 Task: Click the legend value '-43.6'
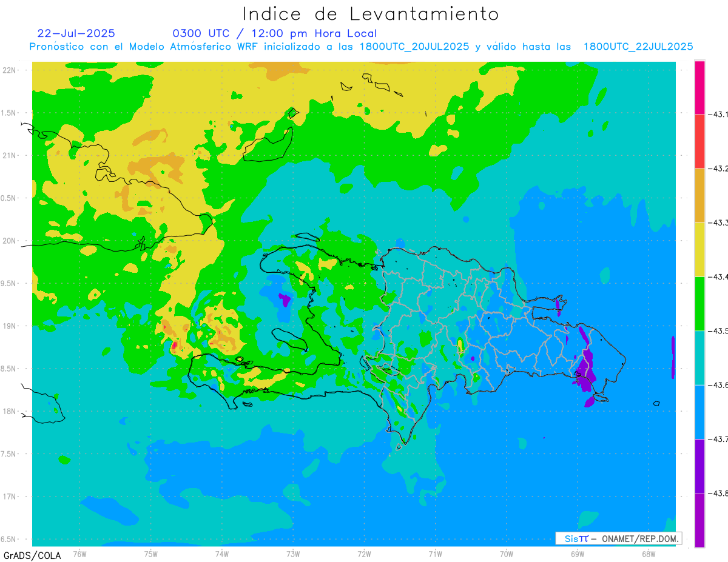point(718,385)
